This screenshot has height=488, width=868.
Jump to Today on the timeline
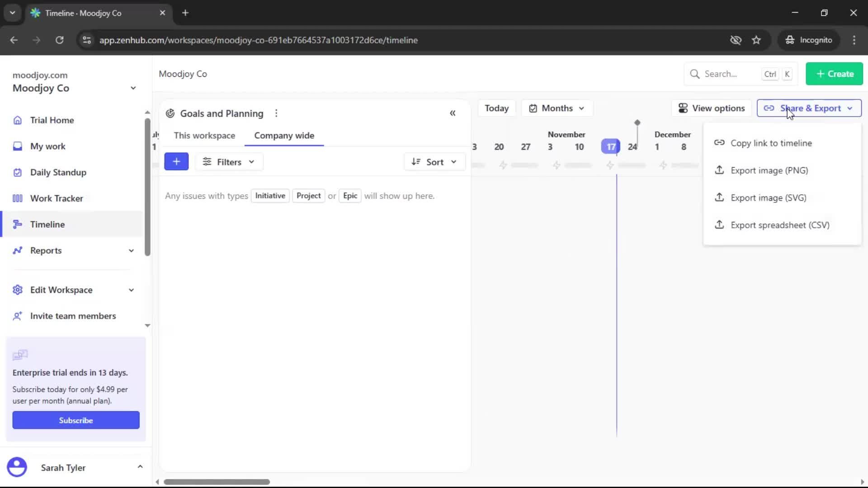click(x=497, y=108)
